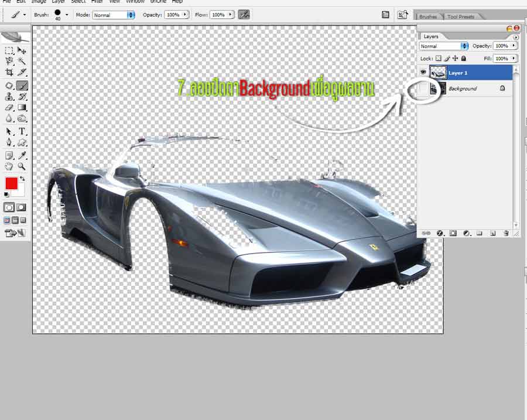Select the Background layer row

(466, 88)
